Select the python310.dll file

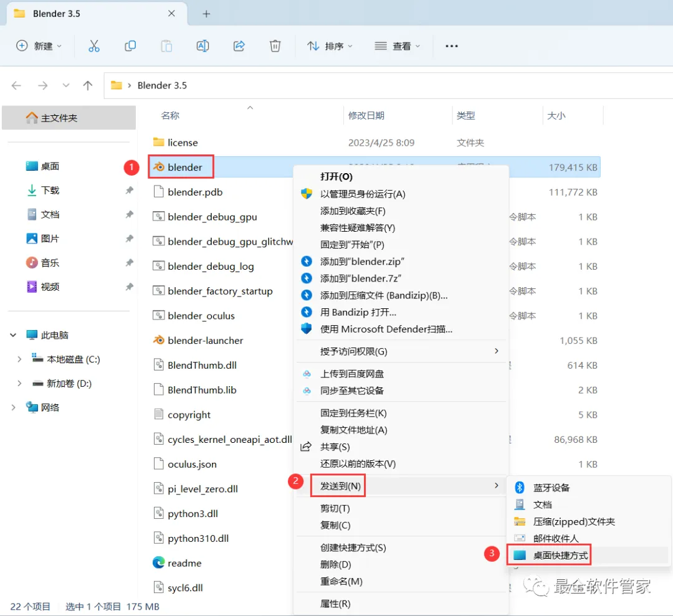click(191, 538)
